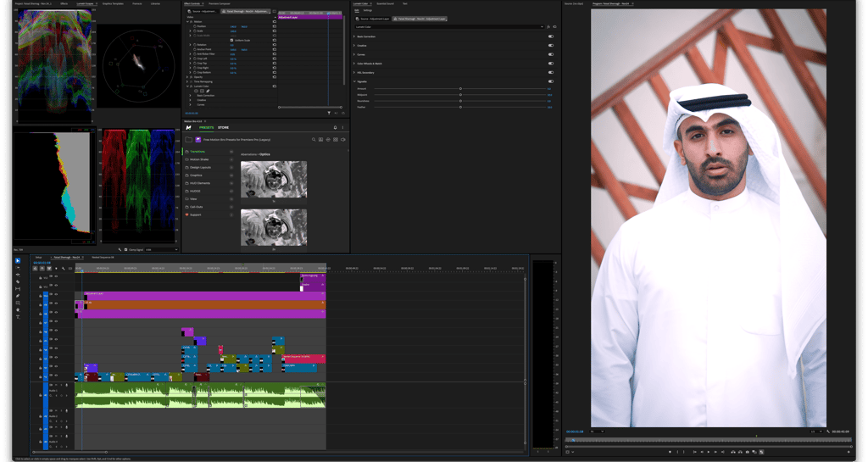This screenshot has width=868, height=462.
Task: Create 4-point polygon mask under Lumetri Color
Action: (x=202, y=91)
